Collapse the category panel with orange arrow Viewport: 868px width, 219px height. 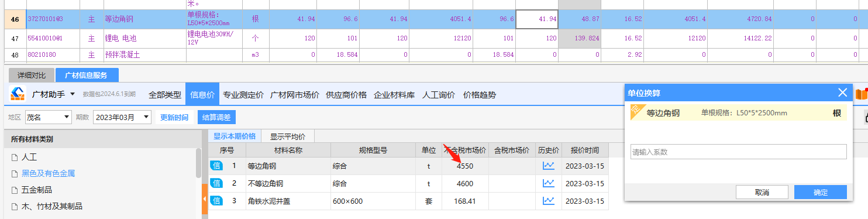click(x=205, y=199)
